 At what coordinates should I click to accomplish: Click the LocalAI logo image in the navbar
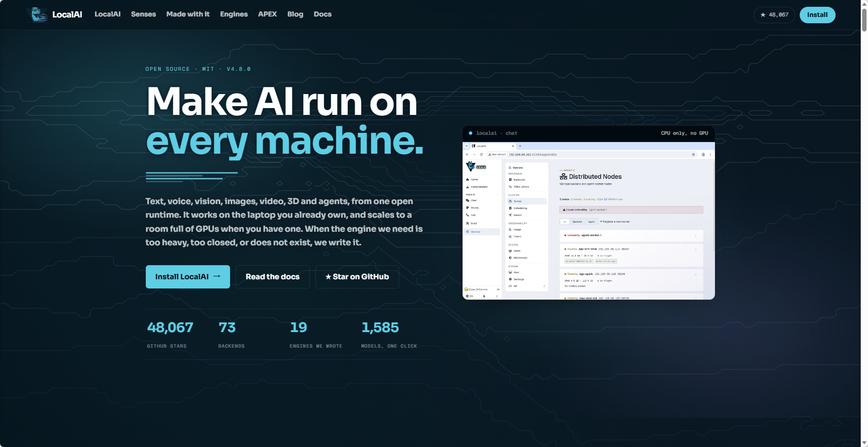coord(37,15)
